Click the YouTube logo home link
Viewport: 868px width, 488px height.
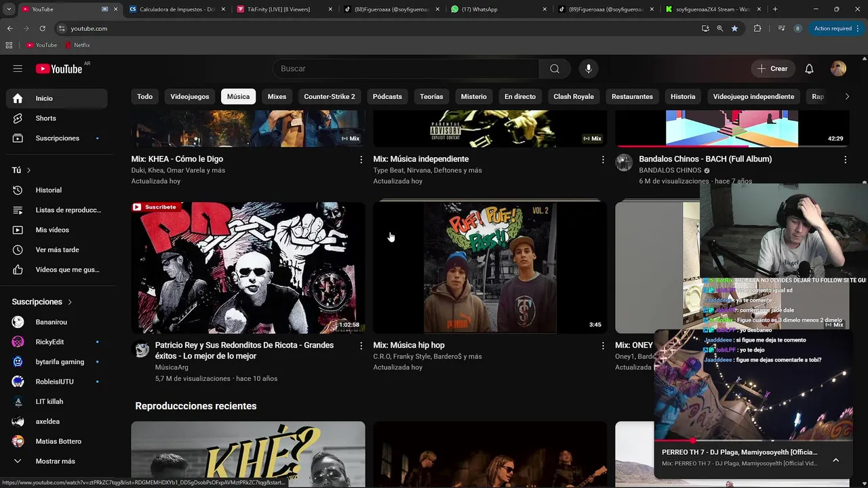pos(59,68)
